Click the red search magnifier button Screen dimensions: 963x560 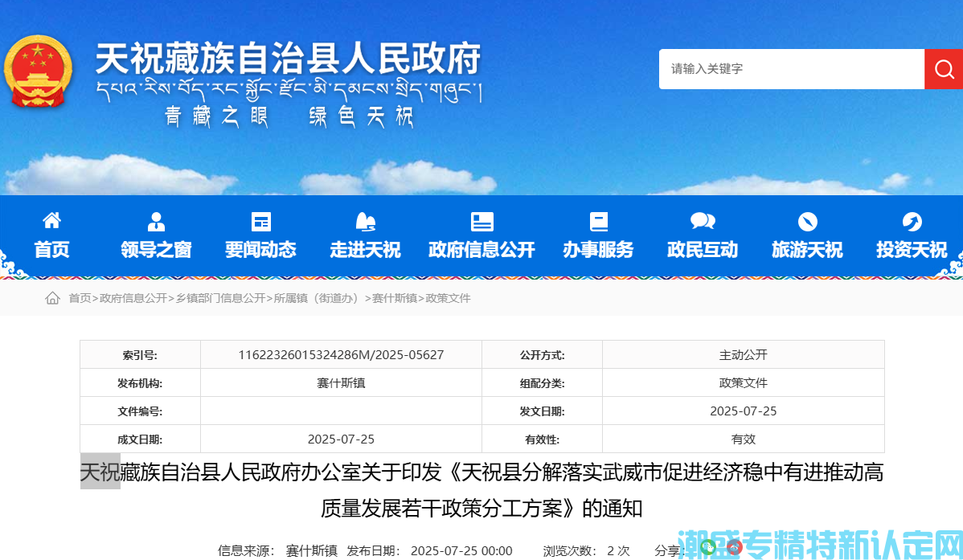click(x=944, y=69)
